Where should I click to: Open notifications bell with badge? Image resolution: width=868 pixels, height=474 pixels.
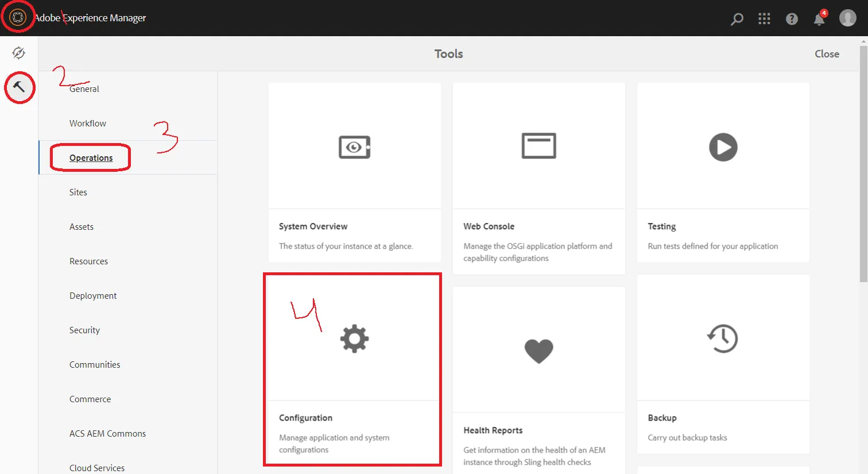[819, 19]
